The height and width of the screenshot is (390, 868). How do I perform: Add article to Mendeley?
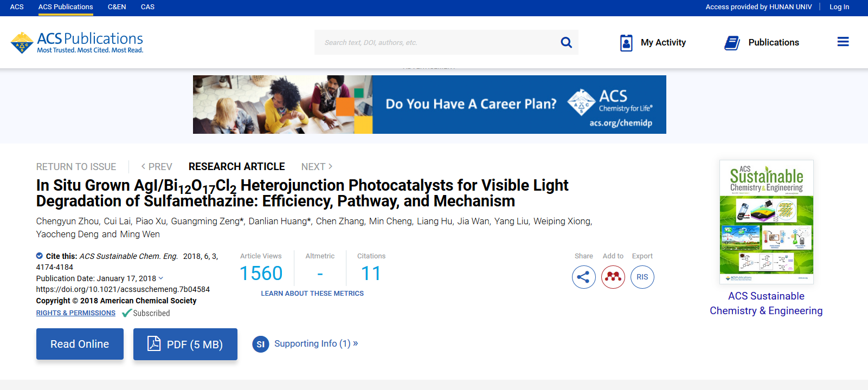pyautogui.click(x=613, y=277)
